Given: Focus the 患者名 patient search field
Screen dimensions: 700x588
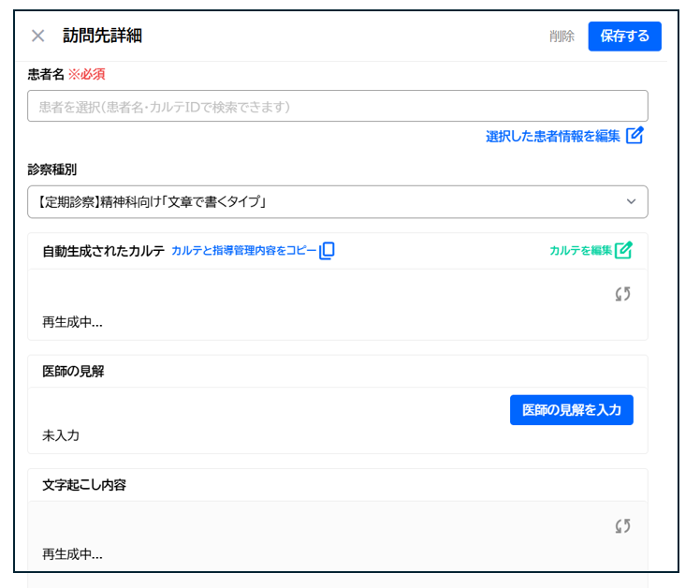Looking at the screenshot, I should coord(337,107).
